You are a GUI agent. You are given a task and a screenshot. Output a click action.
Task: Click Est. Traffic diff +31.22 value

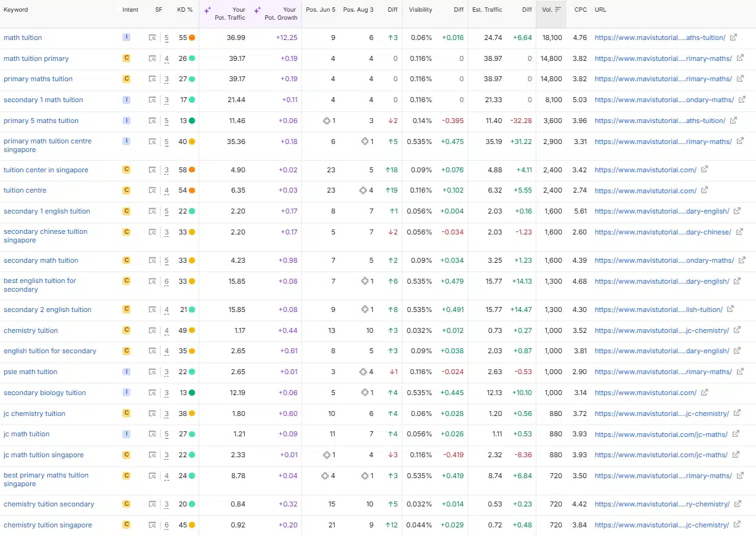(521, 142)
